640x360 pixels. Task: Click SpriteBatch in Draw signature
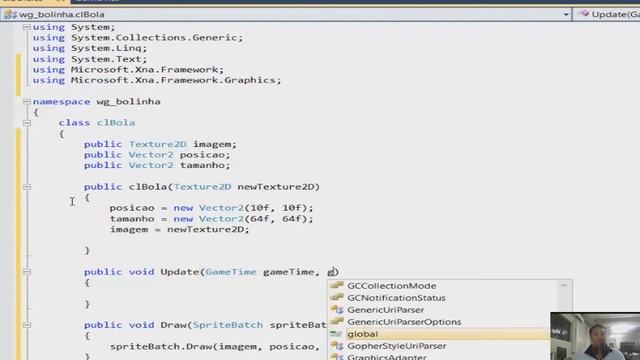tap(228, 325)
